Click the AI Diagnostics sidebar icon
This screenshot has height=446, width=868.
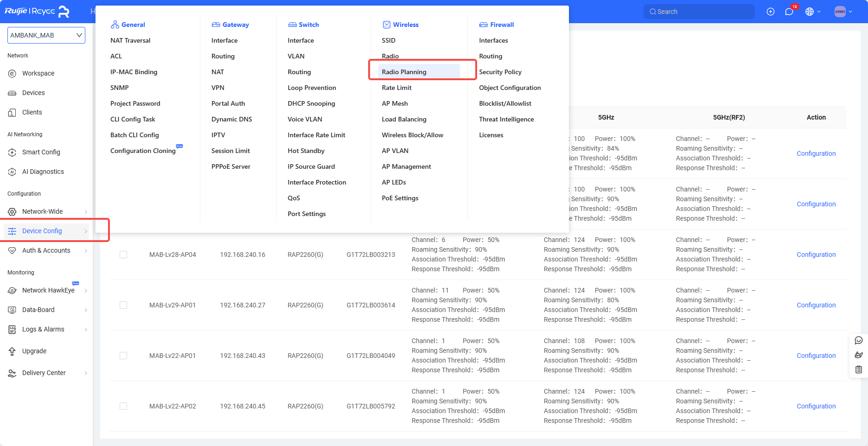(x=13, y=172)
